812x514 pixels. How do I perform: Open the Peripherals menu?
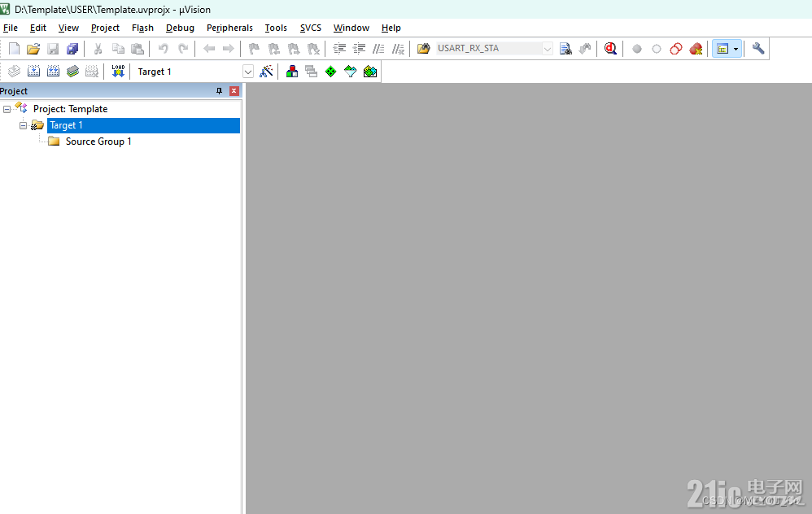(x=229, y=28)
